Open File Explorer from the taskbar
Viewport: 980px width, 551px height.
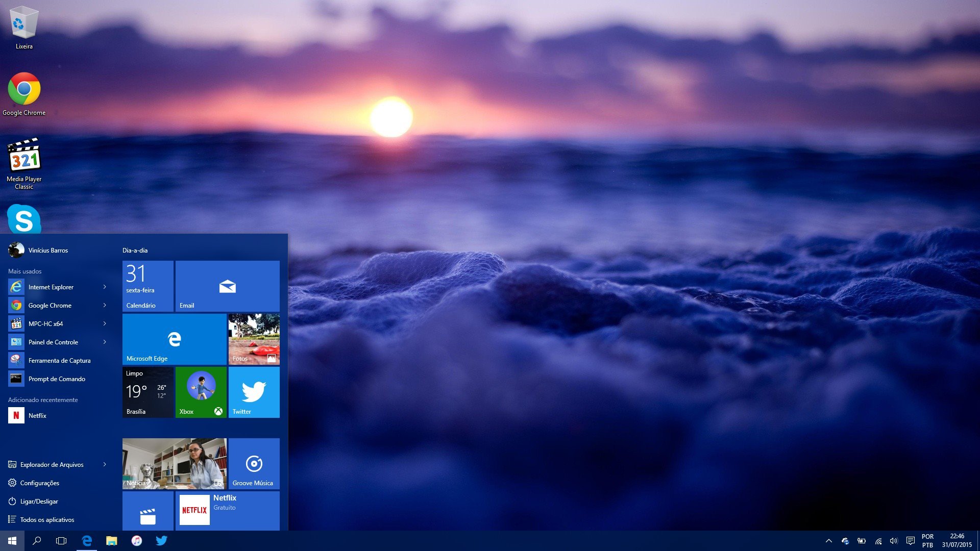pyautogui.click(x=111, y=541)
